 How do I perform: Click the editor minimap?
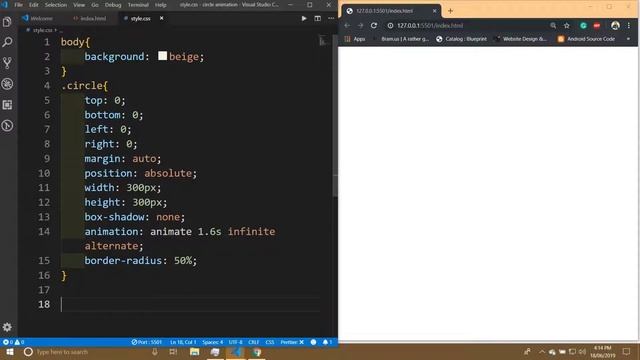click(x=323, y=41)
